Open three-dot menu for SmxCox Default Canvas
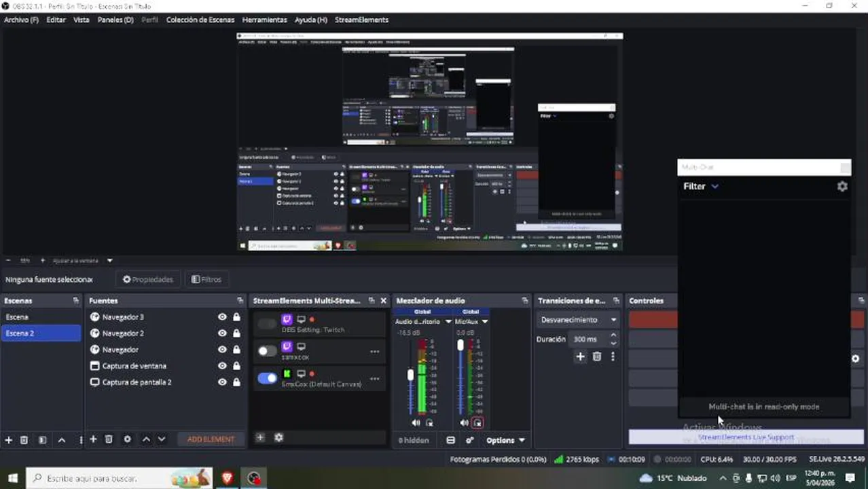Image resolution: width=868 pixels, height=489 pixels. [374, 378]
